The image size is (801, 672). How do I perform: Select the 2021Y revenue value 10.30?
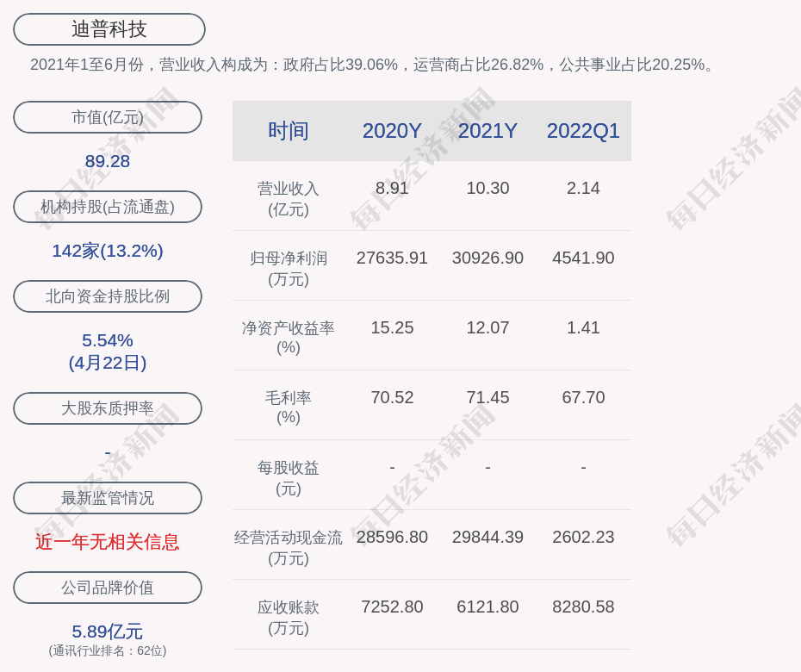coord(487,188)
